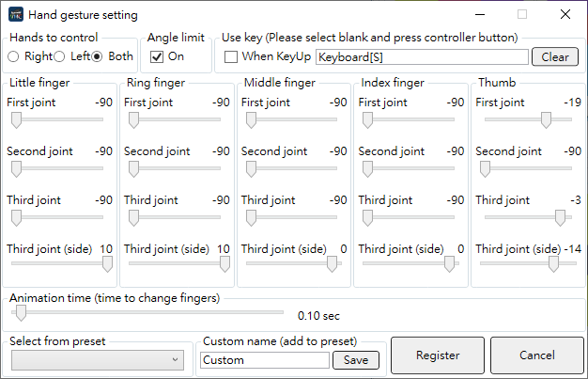Open the Select from preset dropdown
Viewport: 588px width, 379px height.
[98, 360]
